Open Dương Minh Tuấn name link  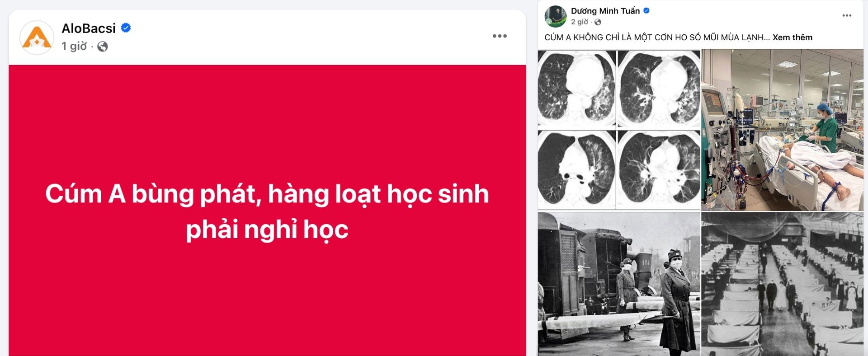coord(605,10)
